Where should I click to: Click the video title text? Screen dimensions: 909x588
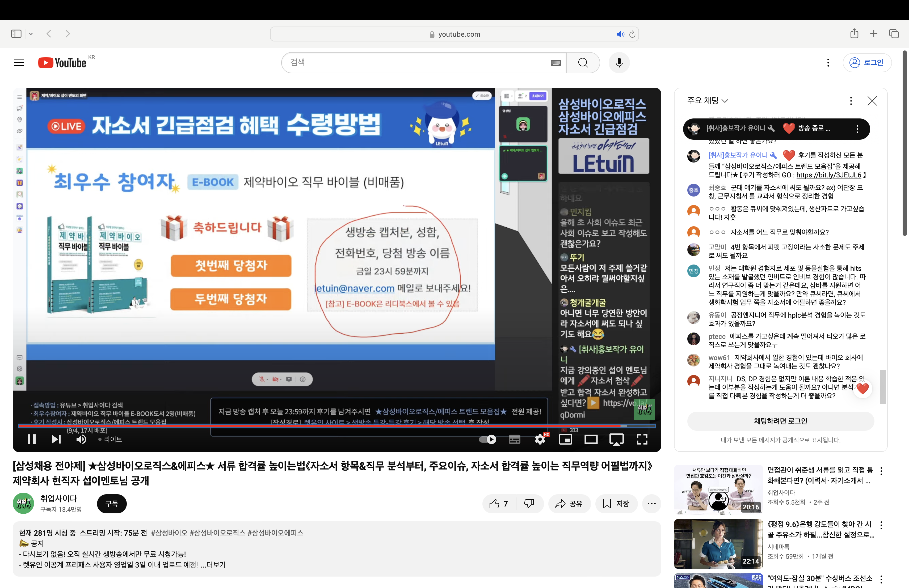[x=333, y=473]
